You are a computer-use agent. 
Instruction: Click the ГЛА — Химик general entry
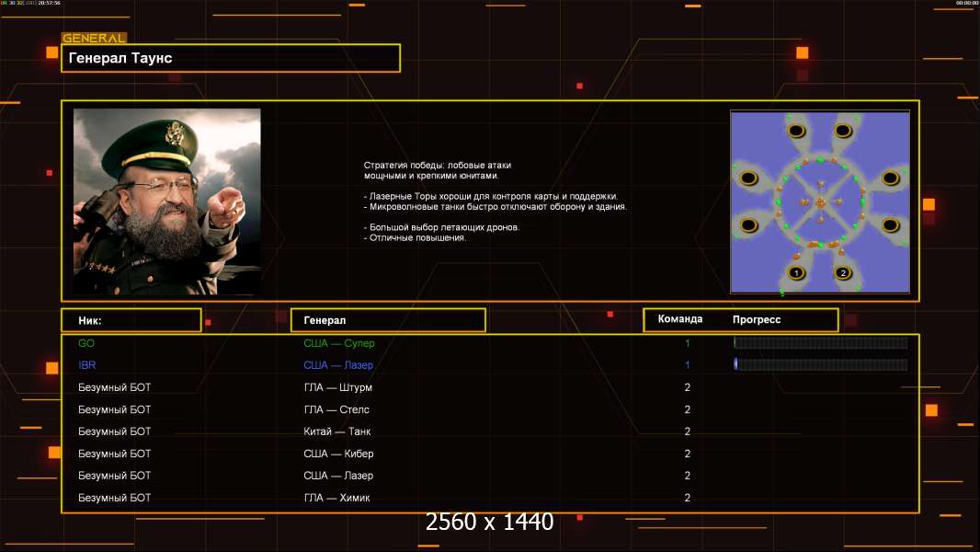[338, 498]
